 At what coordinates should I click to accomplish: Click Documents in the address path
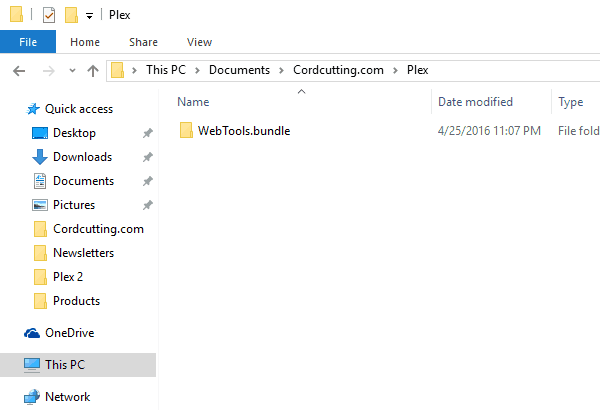point(239,70)
